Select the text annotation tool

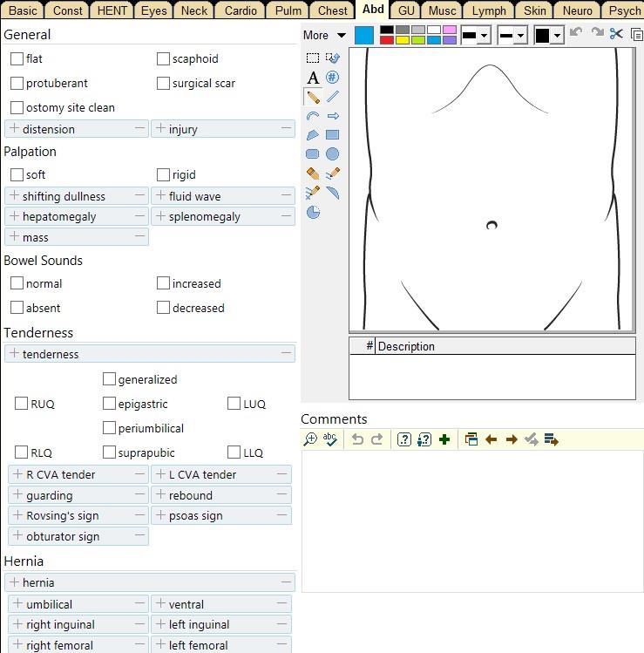point(313,78)
